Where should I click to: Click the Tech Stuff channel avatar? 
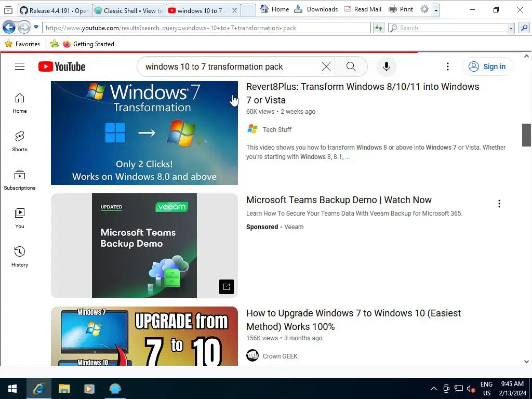click(252, 129)
